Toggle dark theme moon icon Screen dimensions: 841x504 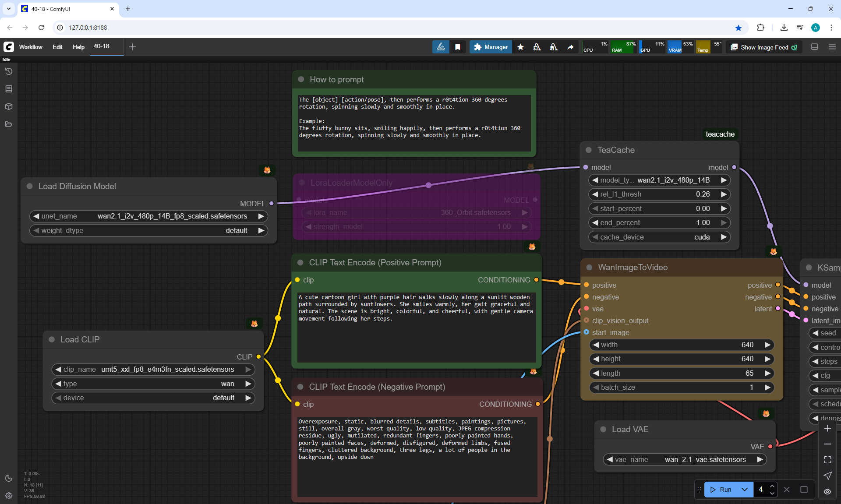(9, 478)
